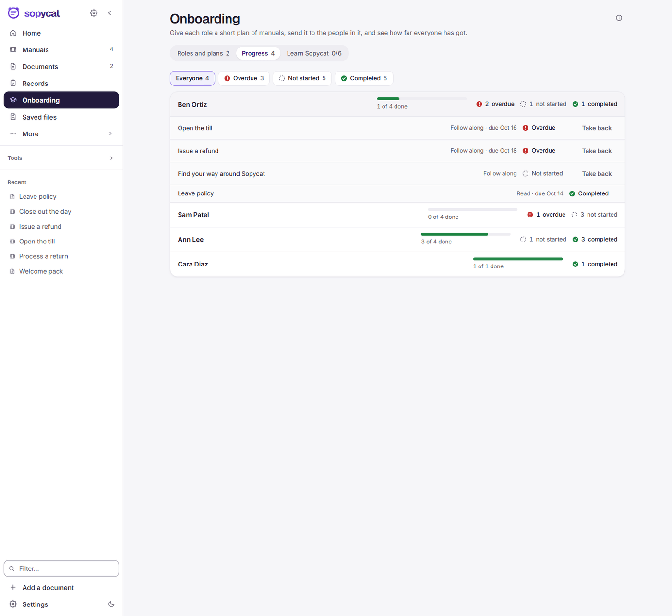The height and width of the screenshot is (616, 672).
Task: Open Issue a refund from Recent list
Action: [x=61, y=227]
